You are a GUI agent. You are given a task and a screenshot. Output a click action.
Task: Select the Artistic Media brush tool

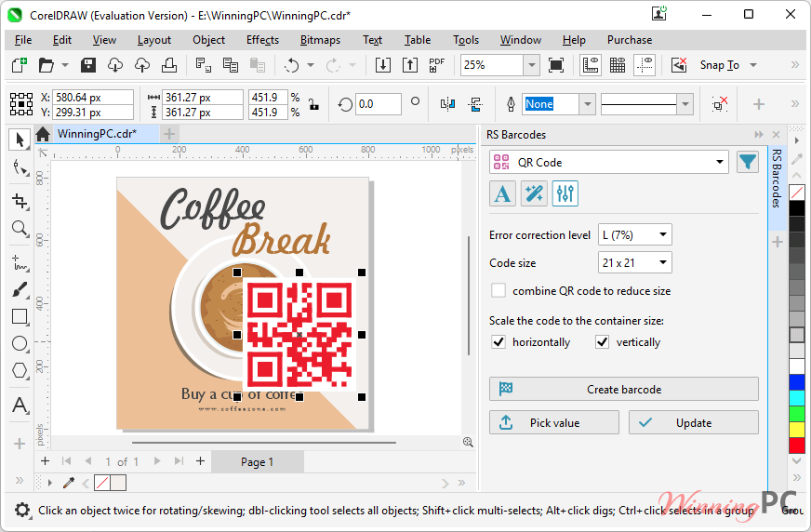20,289
